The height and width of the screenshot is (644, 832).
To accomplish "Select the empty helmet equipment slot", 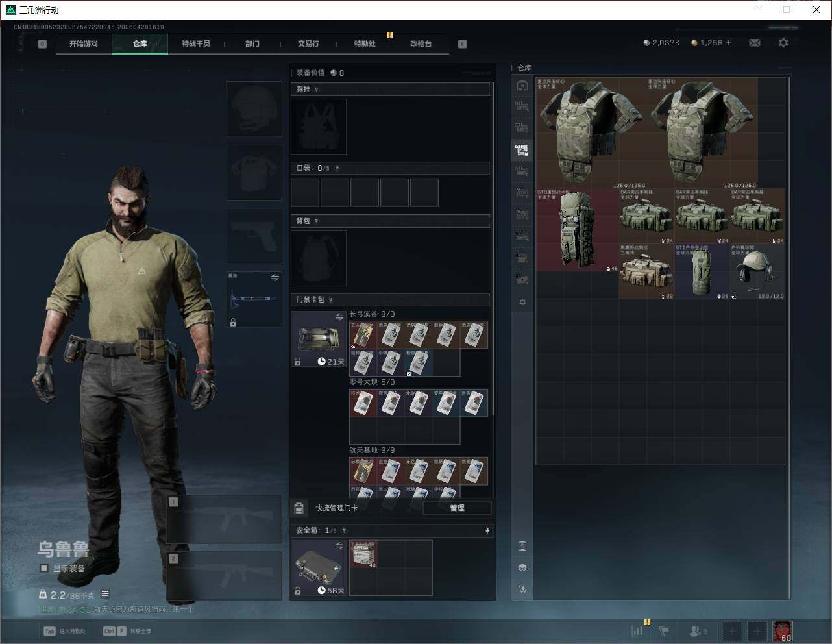I will tap(254, 109).
